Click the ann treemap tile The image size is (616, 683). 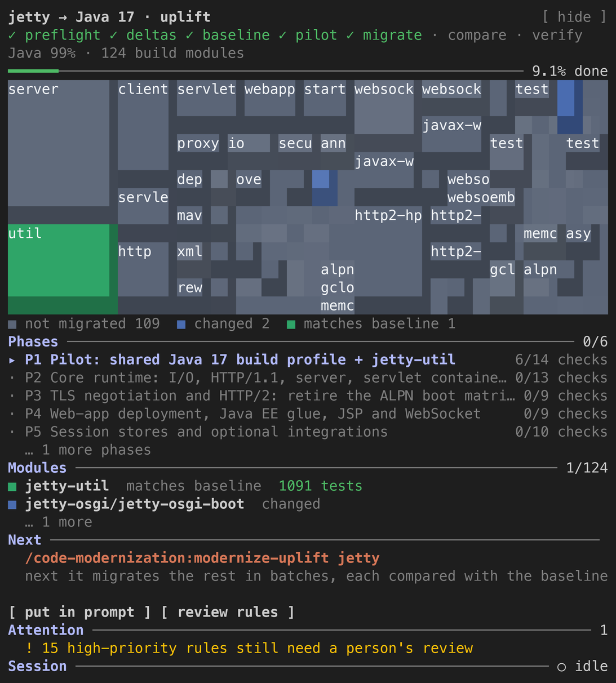[333, 143]
